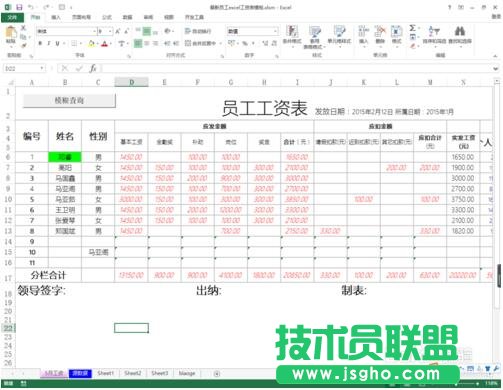Click the Undo arrow icon
Viewport: 503px width, 390px height.
31,7
